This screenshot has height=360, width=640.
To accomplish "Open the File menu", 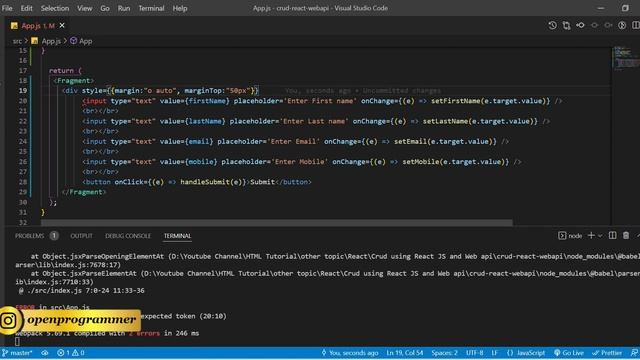I will [x=7, y=8].
